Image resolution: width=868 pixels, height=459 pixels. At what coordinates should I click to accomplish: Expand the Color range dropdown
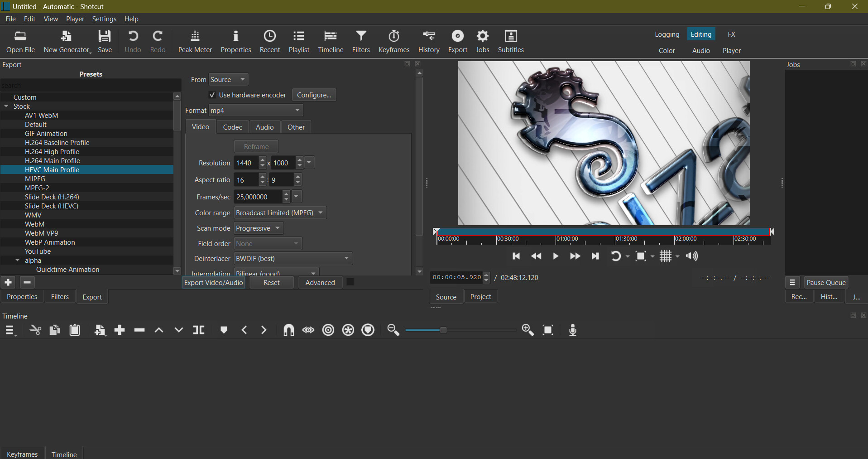tap(280, 213)
